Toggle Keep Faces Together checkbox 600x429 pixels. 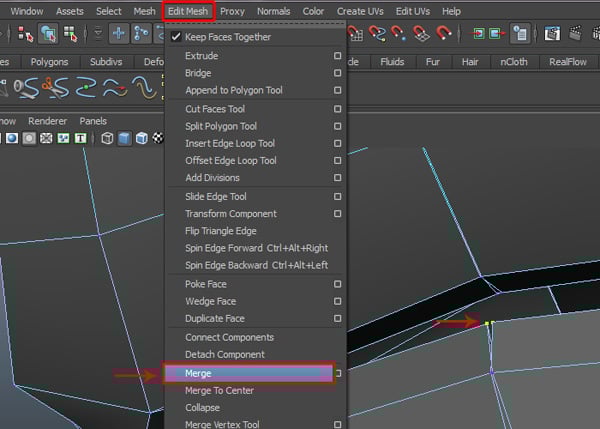[x=175, y=37]
